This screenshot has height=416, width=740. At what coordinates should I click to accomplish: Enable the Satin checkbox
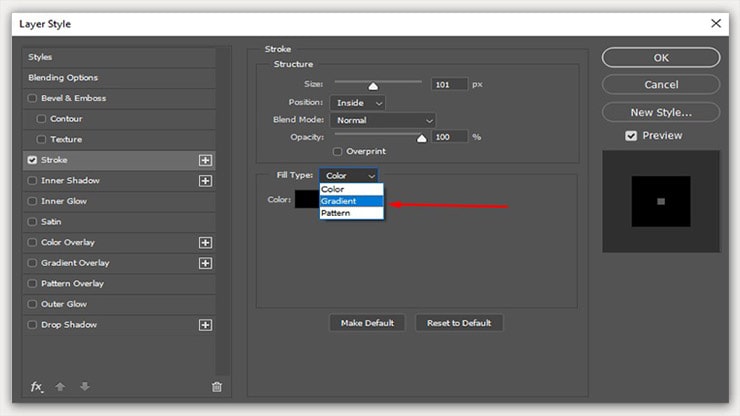pos(32,221)
